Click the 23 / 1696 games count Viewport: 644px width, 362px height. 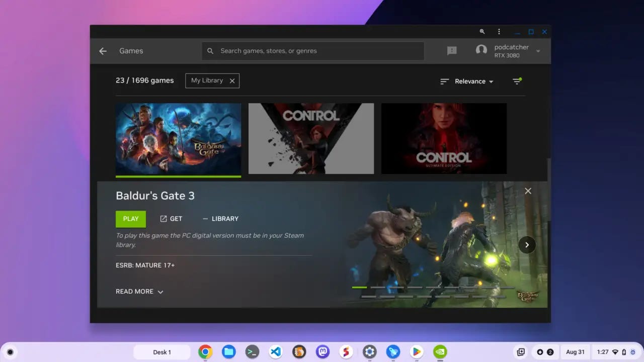pos(145,80)
